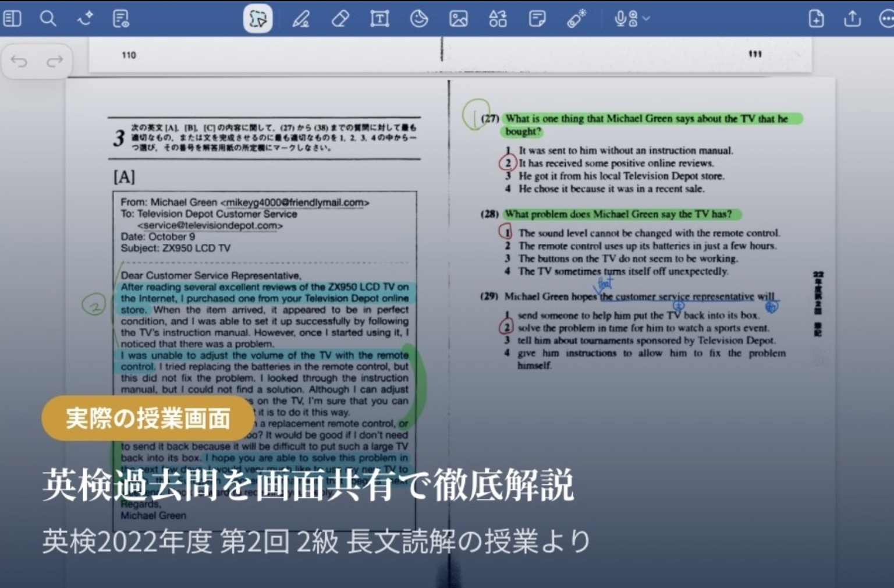Click answer 'The sound level cannot be changed with the remote control.'

(x=649, y=233)
